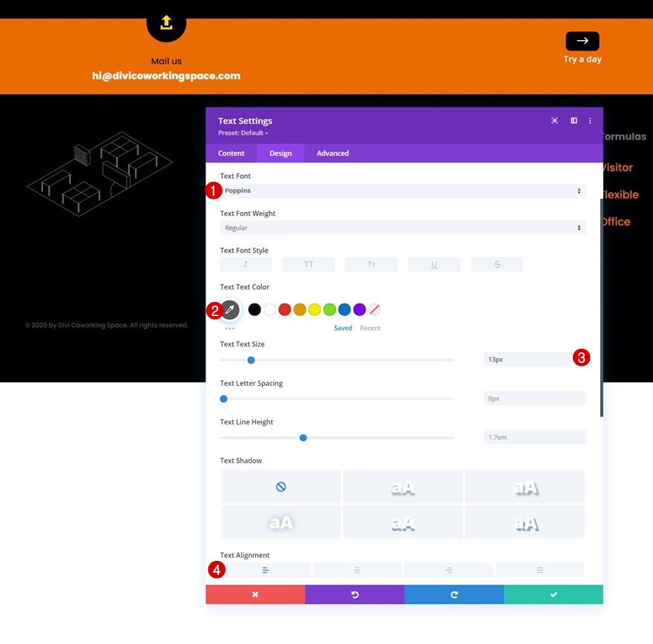Toggle underline text font style

(x=434, y=264)
